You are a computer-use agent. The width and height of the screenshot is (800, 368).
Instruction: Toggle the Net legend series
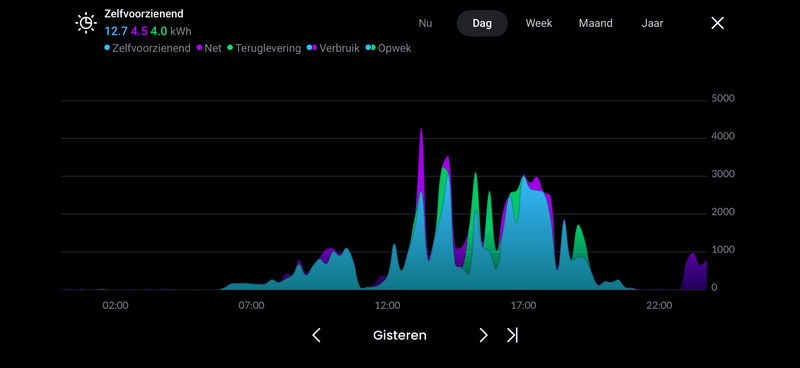209,48
